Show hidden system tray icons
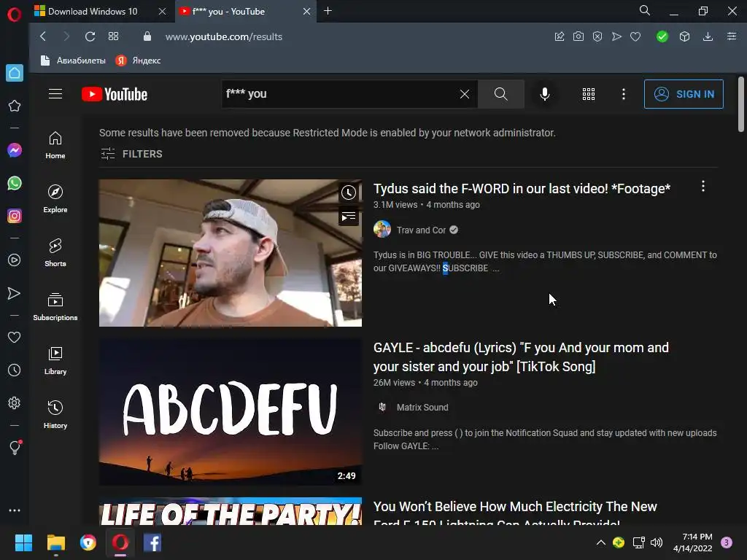 click(x=601, y=542)
